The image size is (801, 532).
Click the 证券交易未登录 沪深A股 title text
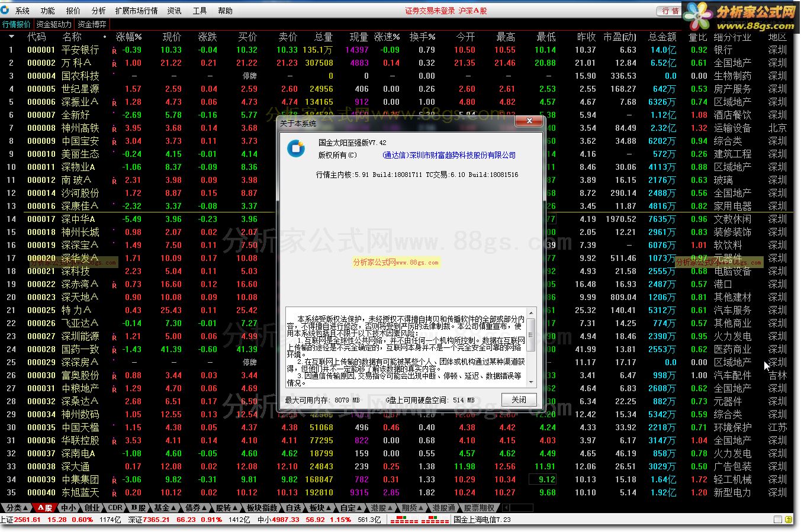point(446,11)
